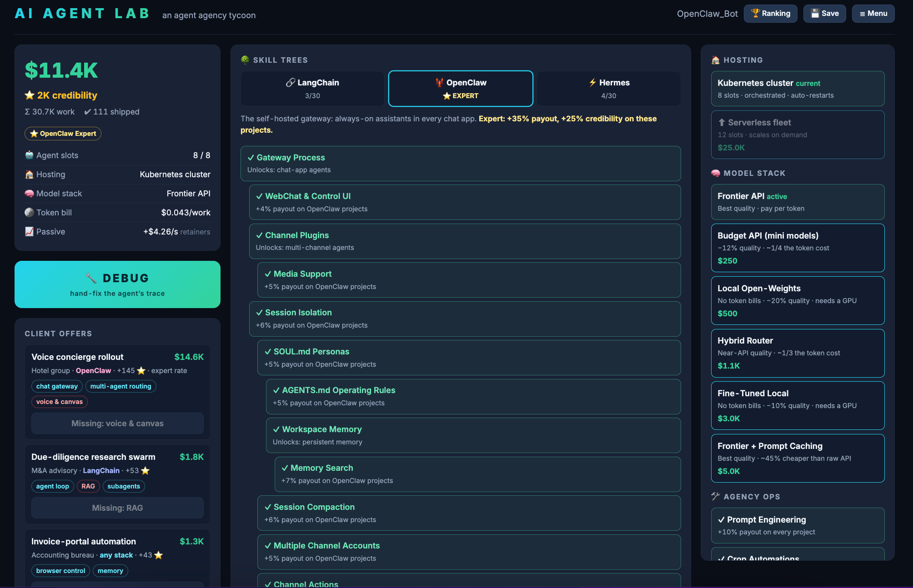Click the upgrade arrow on Serverless fleet

click(x=722, y=122)
